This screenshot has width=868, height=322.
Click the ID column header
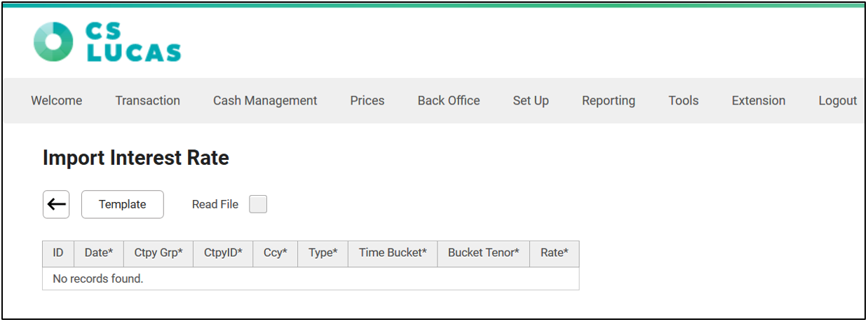click(58, 253)
